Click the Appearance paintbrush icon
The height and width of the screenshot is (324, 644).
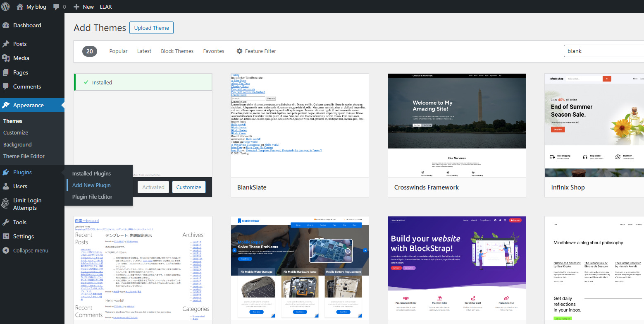tap(6, 105)
